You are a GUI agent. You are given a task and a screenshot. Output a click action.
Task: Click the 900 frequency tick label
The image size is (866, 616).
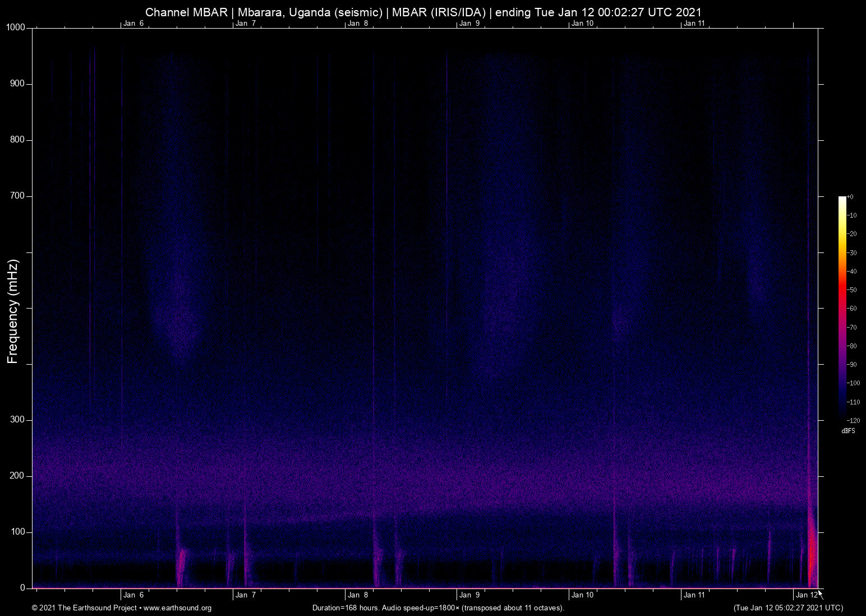pyautogui.click(x=19, y=83)
